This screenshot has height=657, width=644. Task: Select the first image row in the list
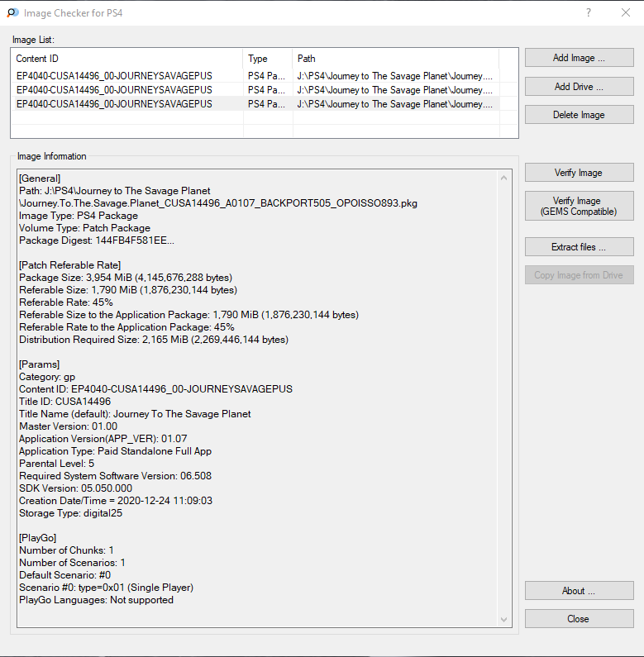[256, 76]
